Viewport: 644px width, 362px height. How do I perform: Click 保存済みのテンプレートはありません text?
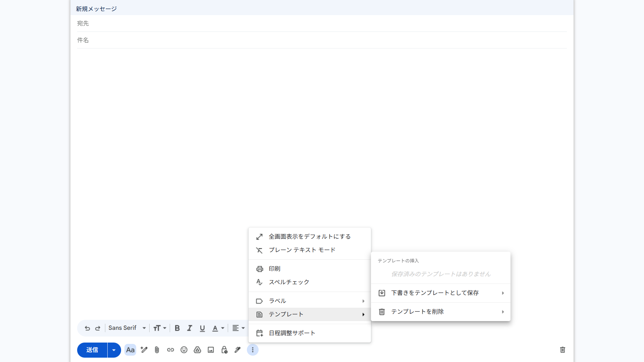click(441, 274)
